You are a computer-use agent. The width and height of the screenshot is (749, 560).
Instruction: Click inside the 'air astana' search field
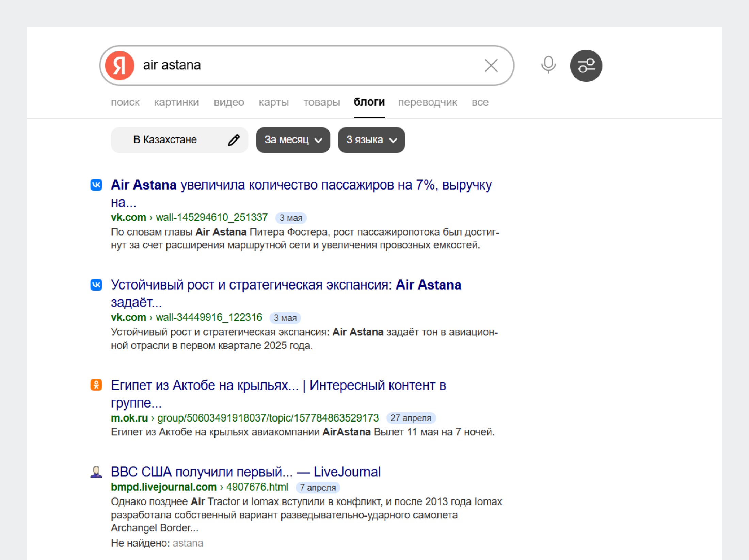306,65
